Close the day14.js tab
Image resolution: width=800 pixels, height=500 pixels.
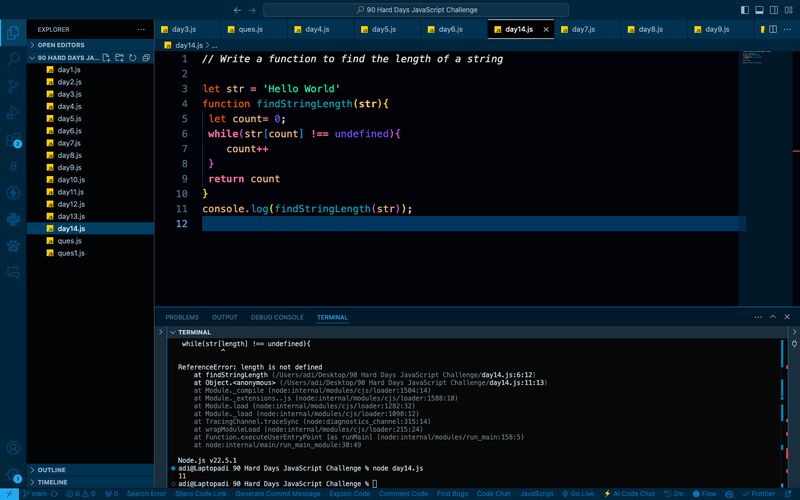(546, 30)
